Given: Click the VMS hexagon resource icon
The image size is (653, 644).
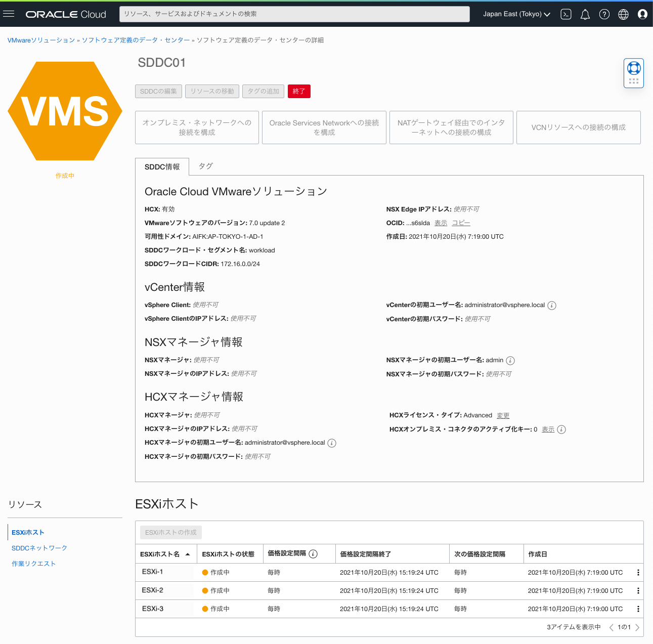Looking at the screenshot, I should tap(65, 111).
